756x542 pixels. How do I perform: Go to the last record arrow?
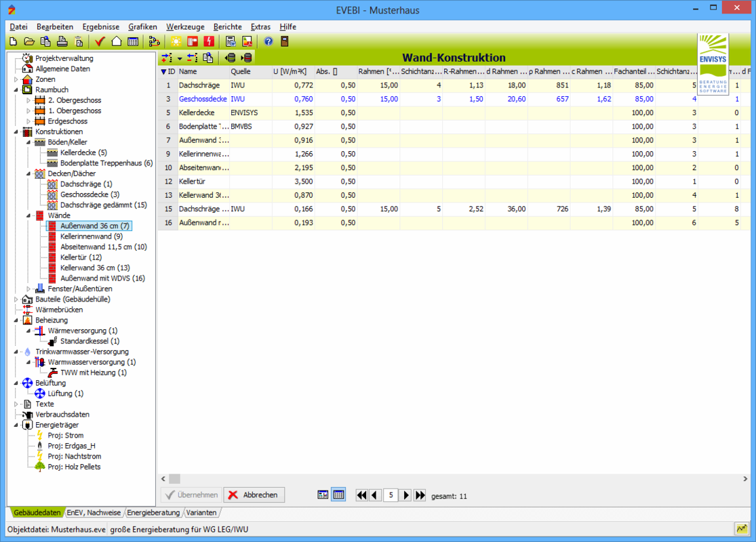(420, 495)
